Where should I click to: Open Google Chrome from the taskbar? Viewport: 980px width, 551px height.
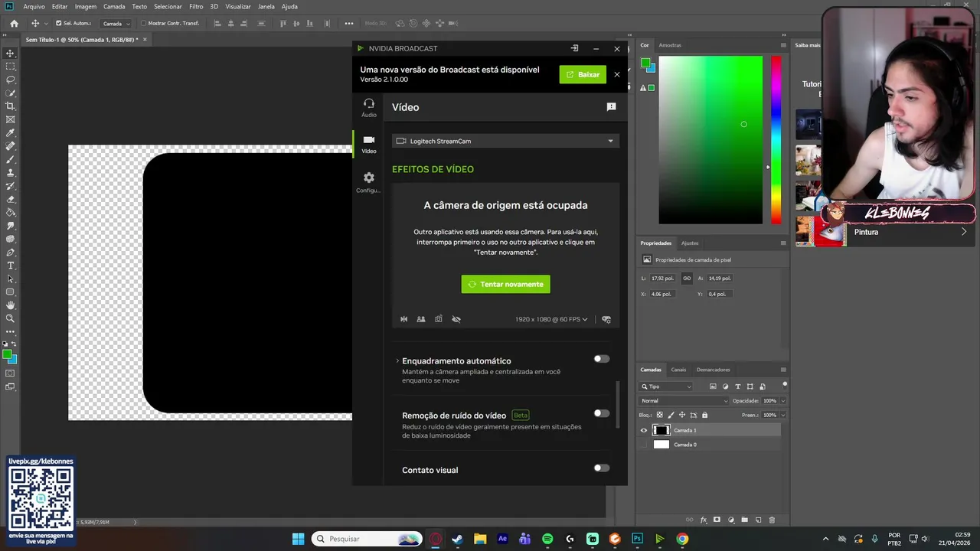(x=682, y=539)
